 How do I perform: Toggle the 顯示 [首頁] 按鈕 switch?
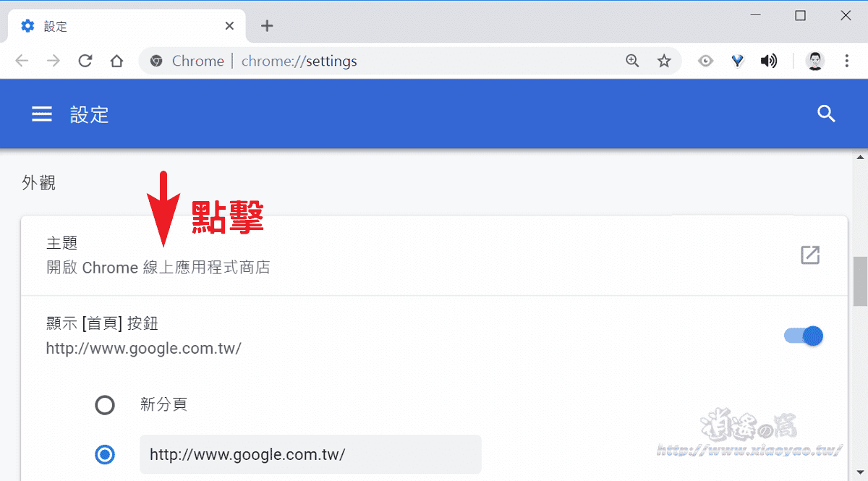804,336
